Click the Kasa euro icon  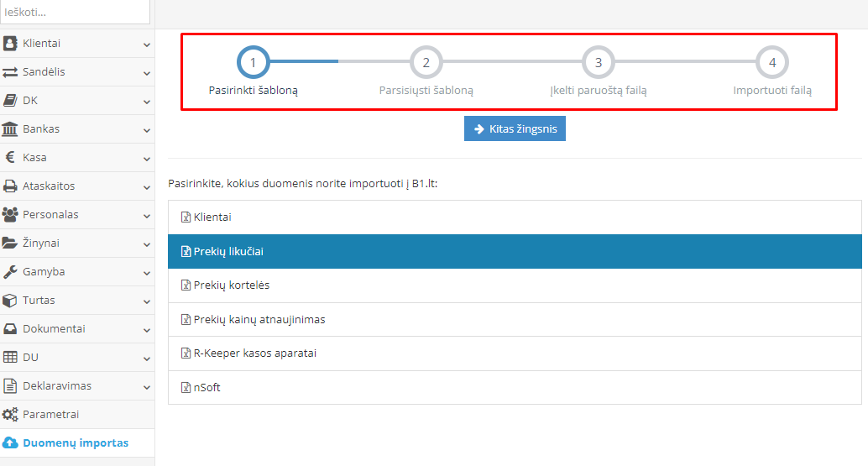(10, 158)
